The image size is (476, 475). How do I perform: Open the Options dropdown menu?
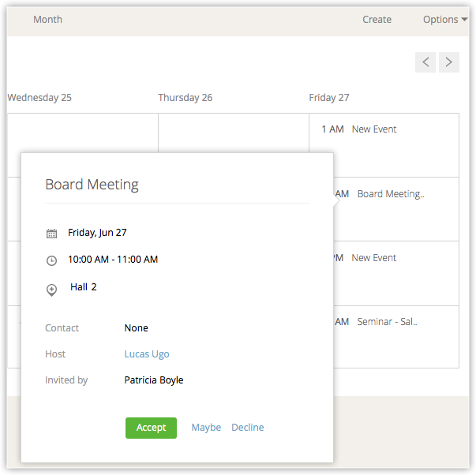coord(445,20)
